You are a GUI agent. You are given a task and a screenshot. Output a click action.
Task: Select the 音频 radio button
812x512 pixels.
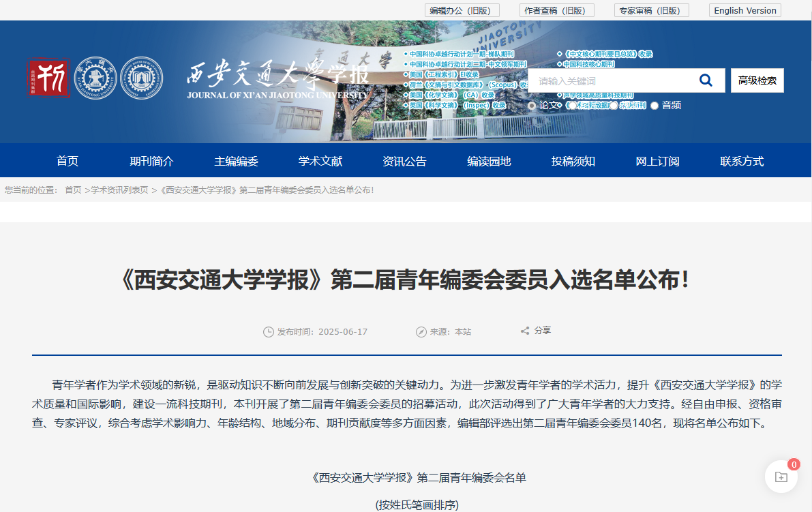pyautogui.click(x=655, y=106)
